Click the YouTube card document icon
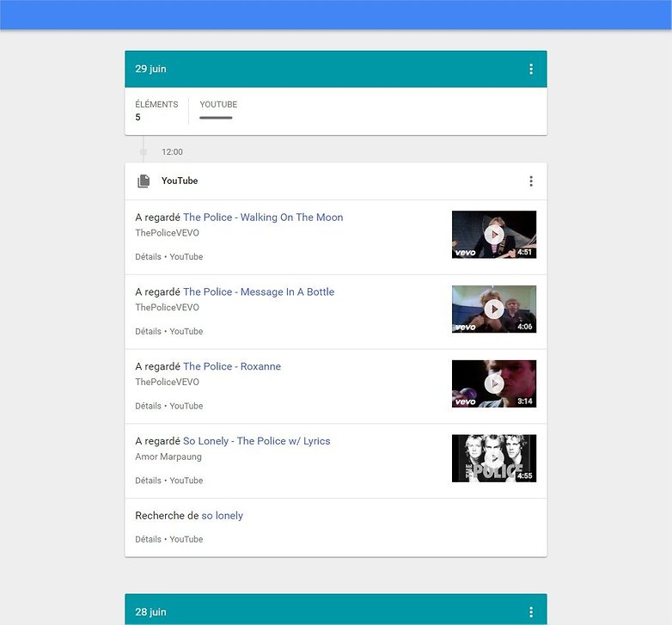 pos(144,181)
